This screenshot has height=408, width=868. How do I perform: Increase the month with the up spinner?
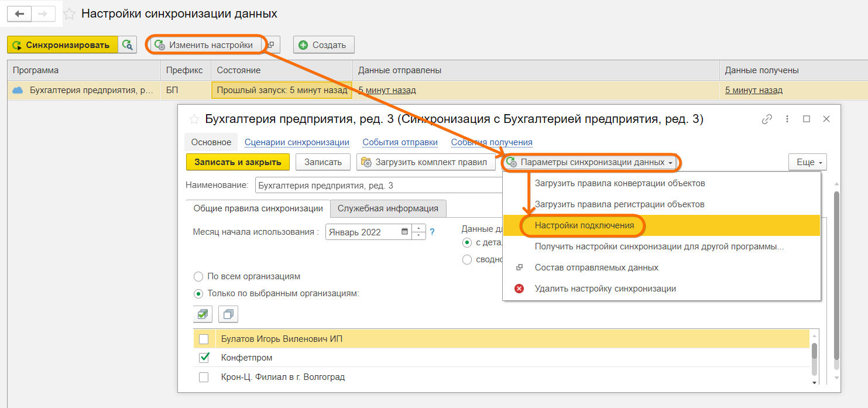(x=419, y=228)
